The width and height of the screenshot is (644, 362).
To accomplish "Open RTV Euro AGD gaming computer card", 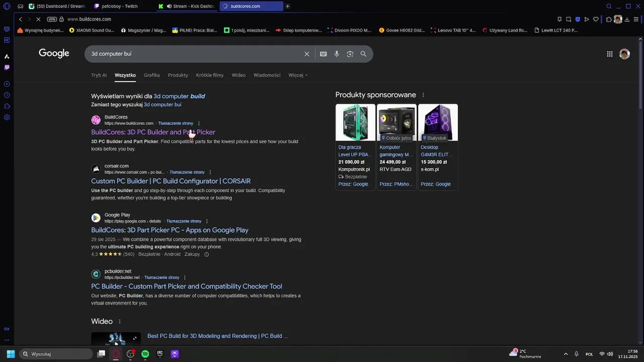I will [396, 147].
